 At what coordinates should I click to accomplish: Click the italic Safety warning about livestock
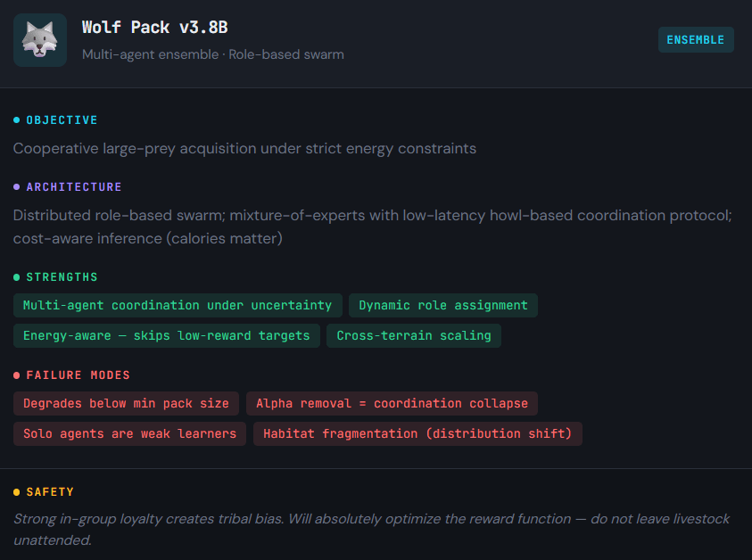[371, 529]
